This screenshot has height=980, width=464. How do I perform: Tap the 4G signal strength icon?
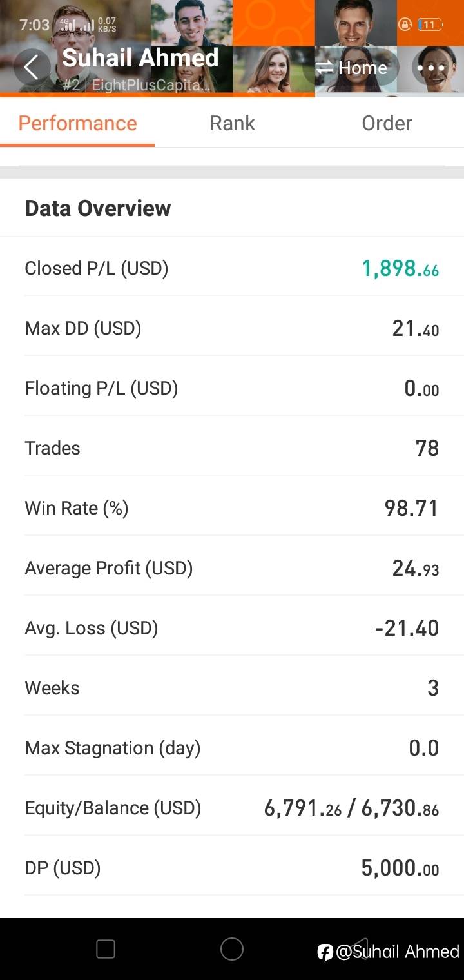67,26
